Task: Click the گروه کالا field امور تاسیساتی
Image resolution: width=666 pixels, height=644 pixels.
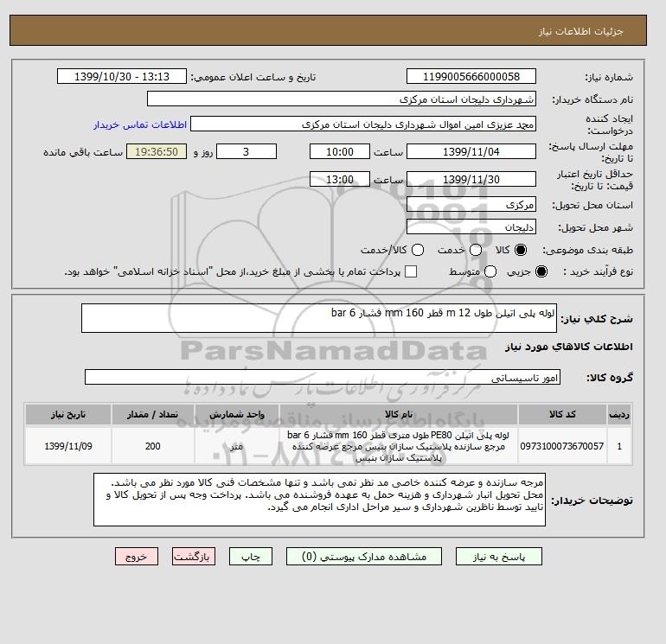Action: pyautogui.click(x=323, y=377)
